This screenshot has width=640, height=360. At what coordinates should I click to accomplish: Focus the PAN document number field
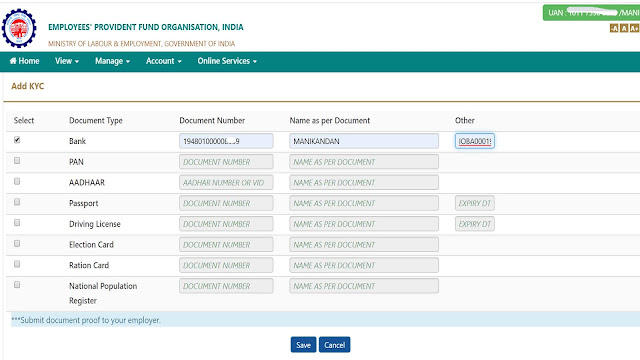(226, 162)
